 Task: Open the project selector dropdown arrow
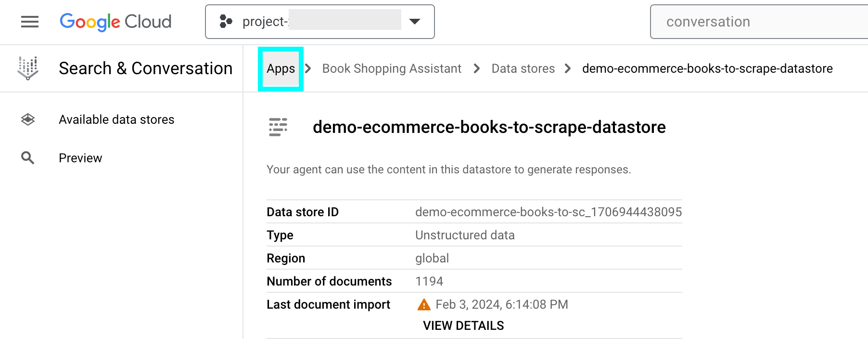pyautogui.click(x=414, y=22)
